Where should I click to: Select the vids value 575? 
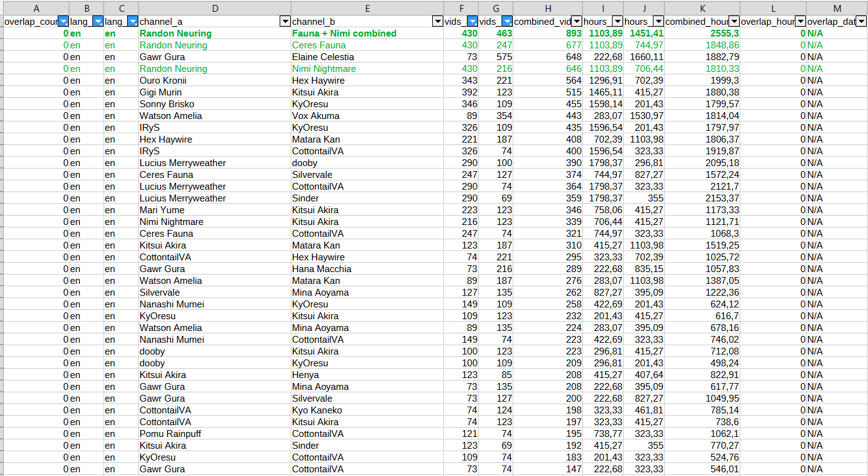[x=496, y=57]
